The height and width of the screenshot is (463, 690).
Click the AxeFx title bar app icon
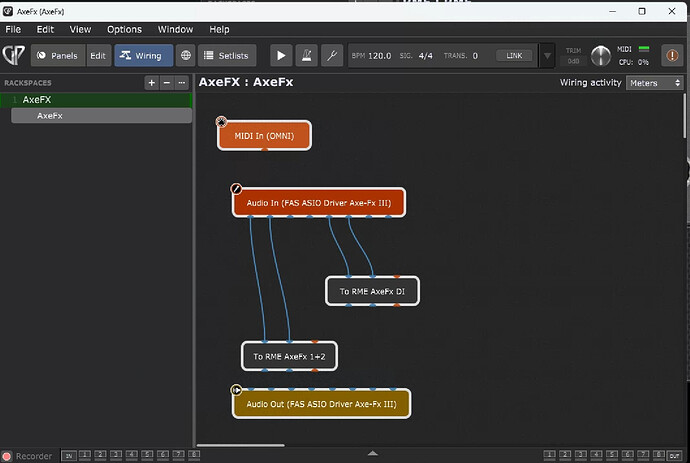pyautogui.click(x=8, y=11)
